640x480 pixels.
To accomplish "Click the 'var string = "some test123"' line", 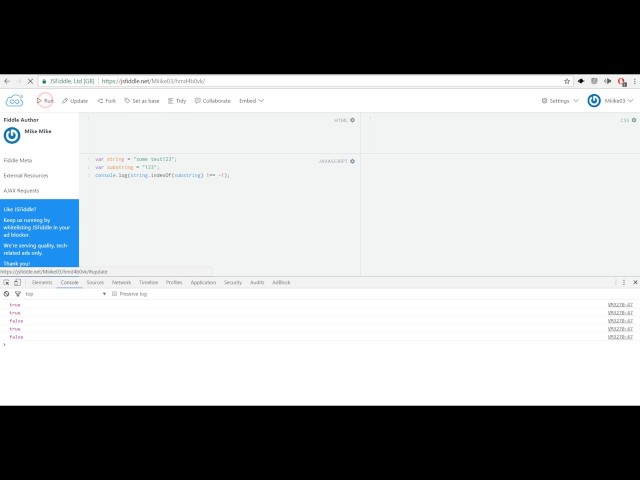I will tap(136, 159).
